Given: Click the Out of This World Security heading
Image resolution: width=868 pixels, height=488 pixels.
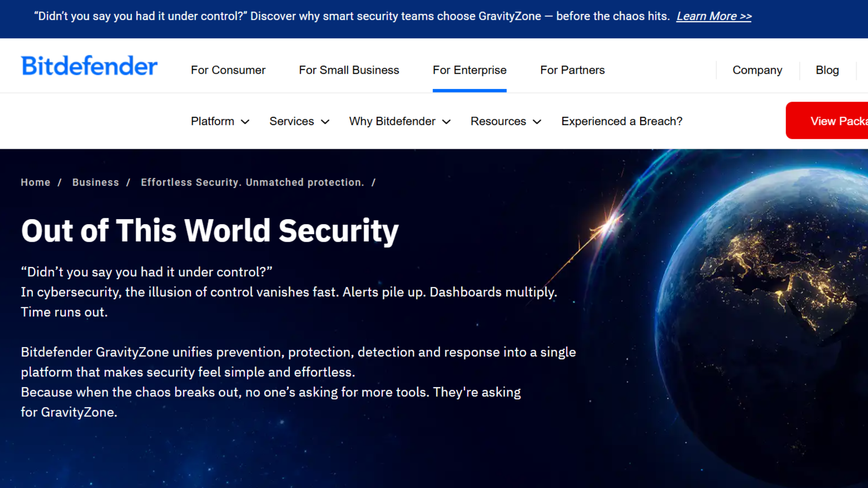Looking at the screenshot, I should (210, 231).
